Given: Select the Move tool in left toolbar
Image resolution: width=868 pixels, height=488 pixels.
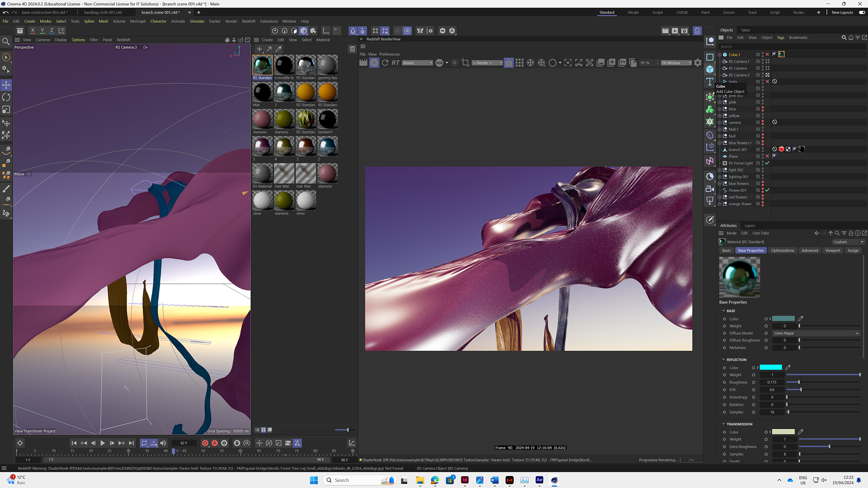Looking at the screenshot, I should point(6,85).
